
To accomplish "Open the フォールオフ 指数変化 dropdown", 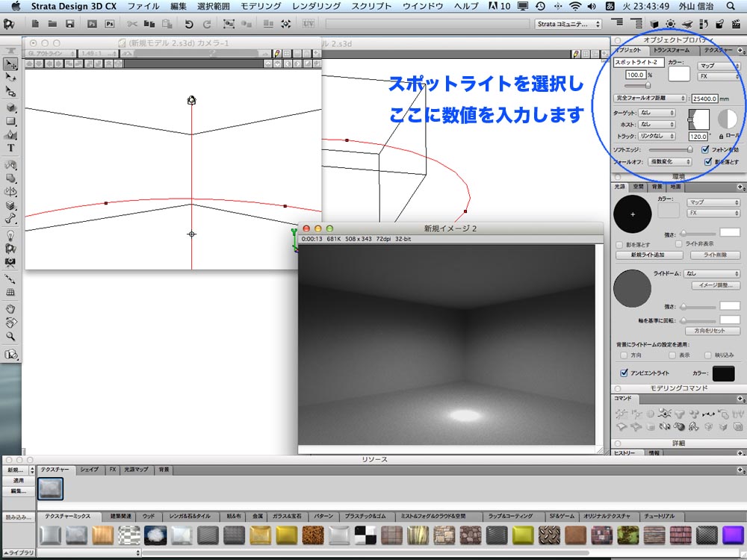I will (670, 162).
